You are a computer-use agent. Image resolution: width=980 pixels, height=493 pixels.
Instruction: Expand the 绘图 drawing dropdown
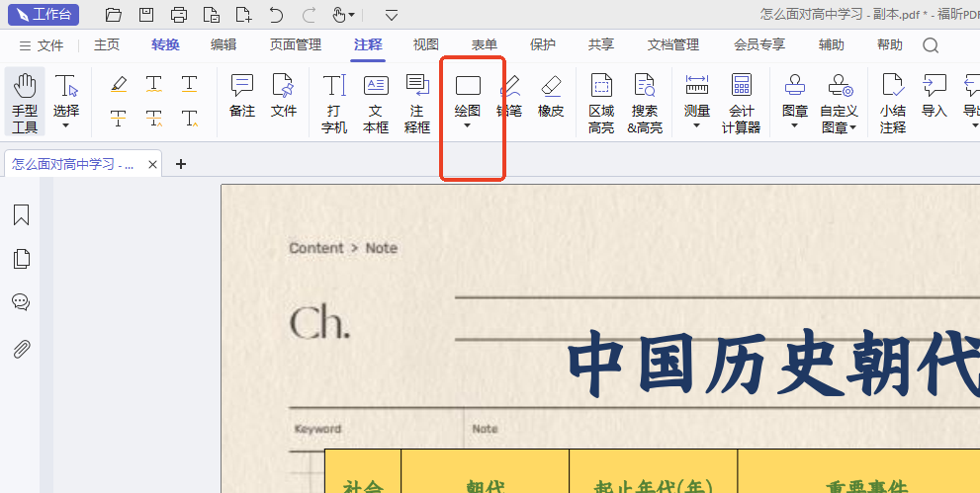pyautogui.click(x=468, y=125)
